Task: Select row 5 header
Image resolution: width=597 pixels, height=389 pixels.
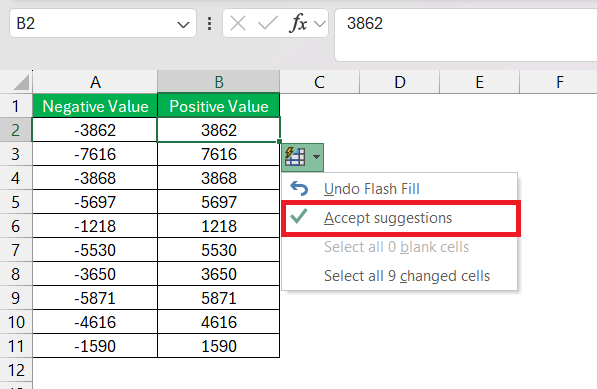Action: tap(16, 202)
